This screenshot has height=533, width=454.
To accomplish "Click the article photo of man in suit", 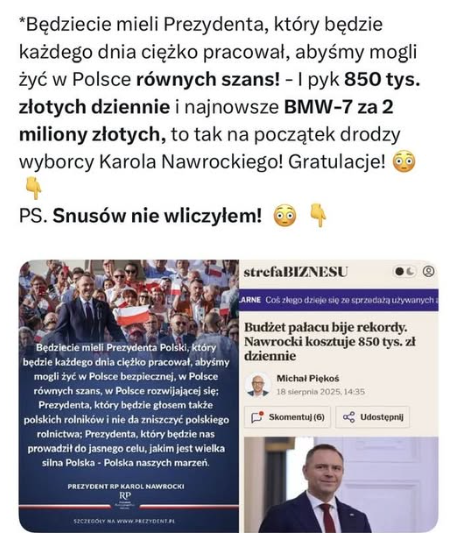I will [x=341, y=485].
